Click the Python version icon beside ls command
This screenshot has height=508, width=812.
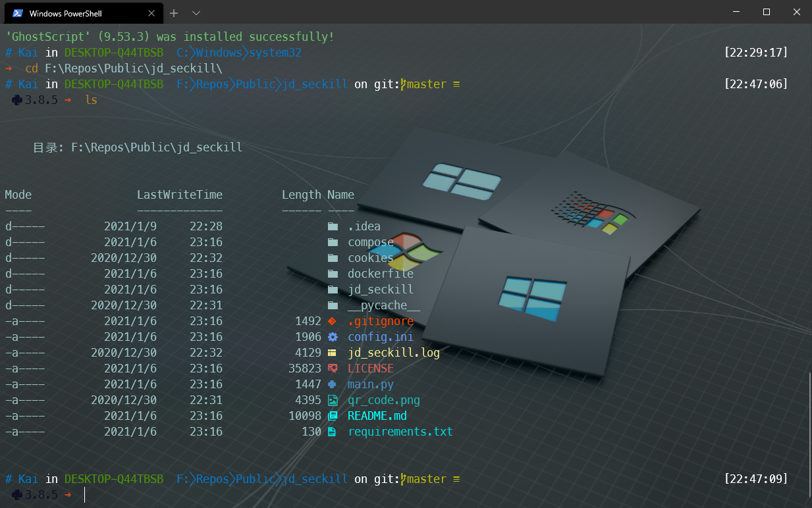17,100
